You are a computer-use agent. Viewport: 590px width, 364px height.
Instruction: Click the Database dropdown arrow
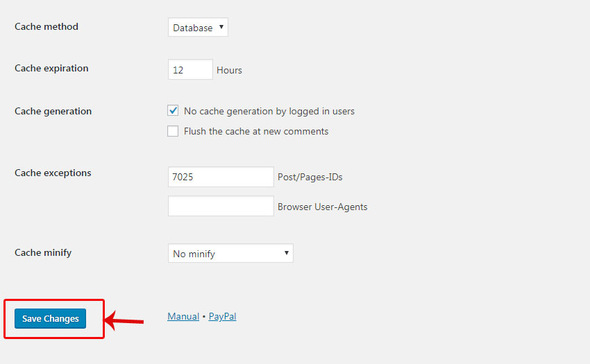[x=221, y=27]
